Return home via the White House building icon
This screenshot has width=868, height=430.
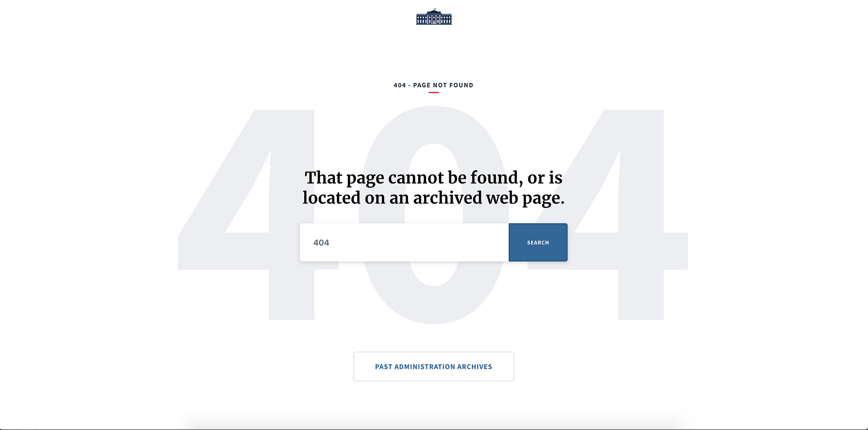pyautogui.click(x=434, y=17)
